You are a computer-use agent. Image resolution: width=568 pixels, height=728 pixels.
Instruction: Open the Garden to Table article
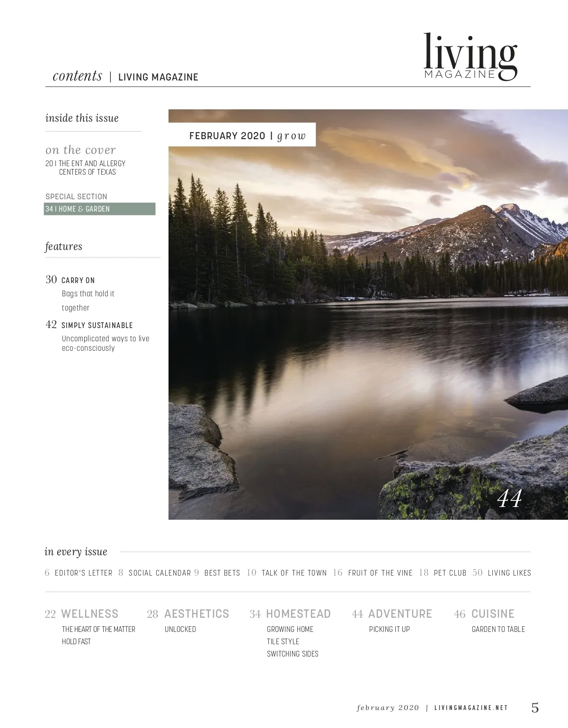(x=498, y=629)
